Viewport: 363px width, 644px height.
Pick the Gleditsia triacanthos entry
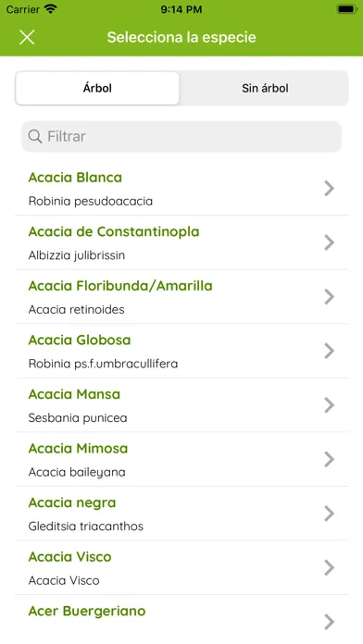pos(86,526)
